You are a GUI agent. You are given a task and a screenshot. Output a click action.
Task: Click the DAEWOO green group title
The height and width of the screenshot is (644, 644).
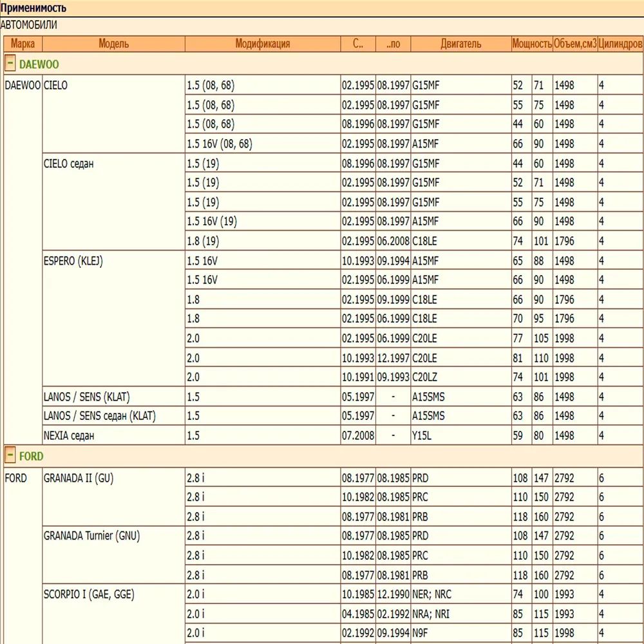(39, 64)
